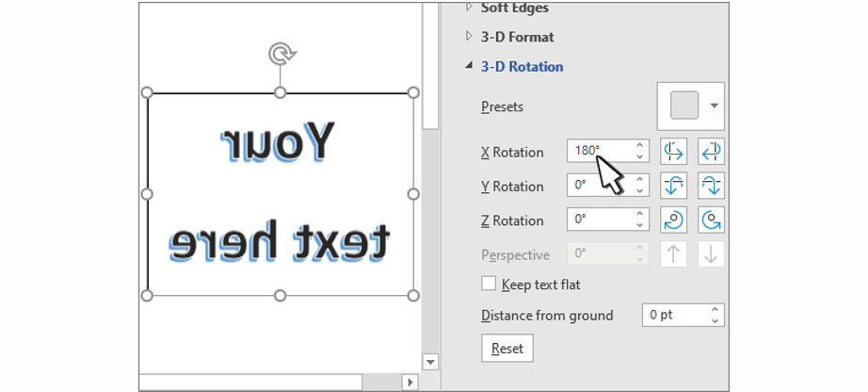This screenshot has width=868, height=392.
Task: Decrease Distance from ground value
Action: [715, 321]
